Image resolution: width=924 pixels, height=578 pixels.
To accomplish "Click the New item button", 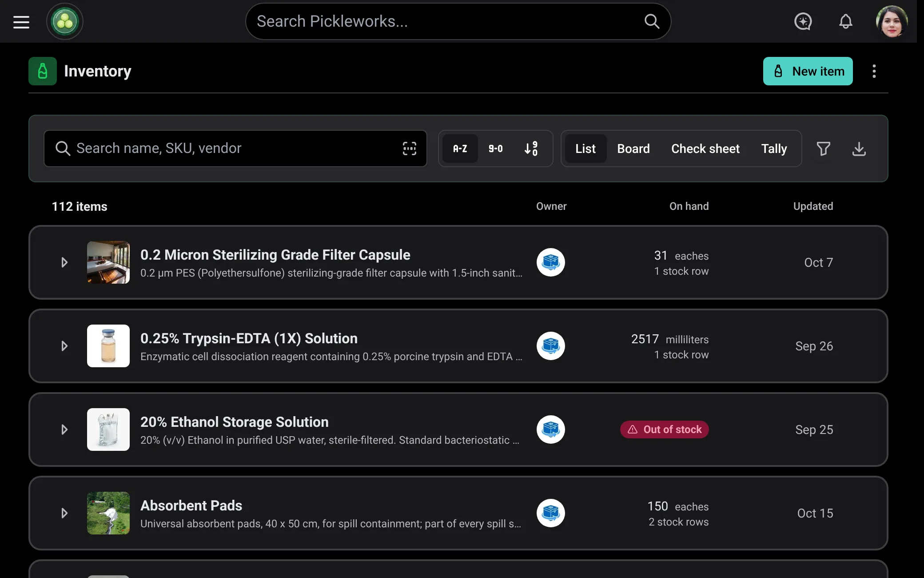I will click(808, 71).
